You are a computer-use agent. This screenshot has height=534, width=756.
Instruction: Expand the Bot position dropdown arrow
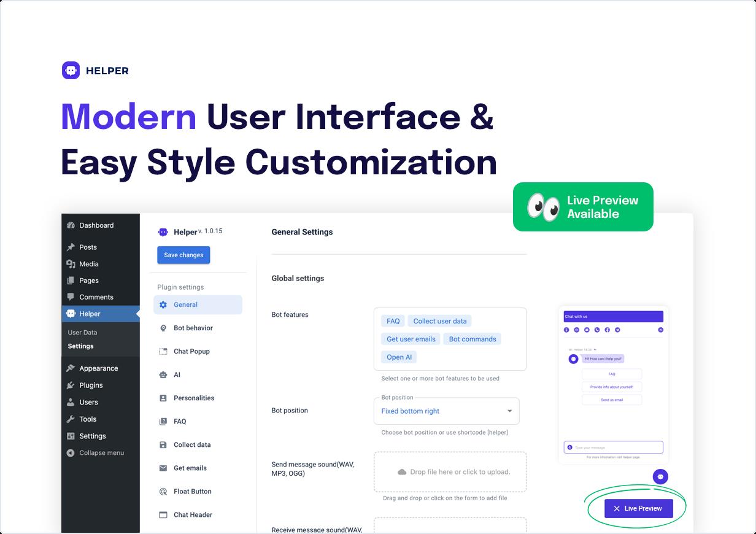[509, 411]
